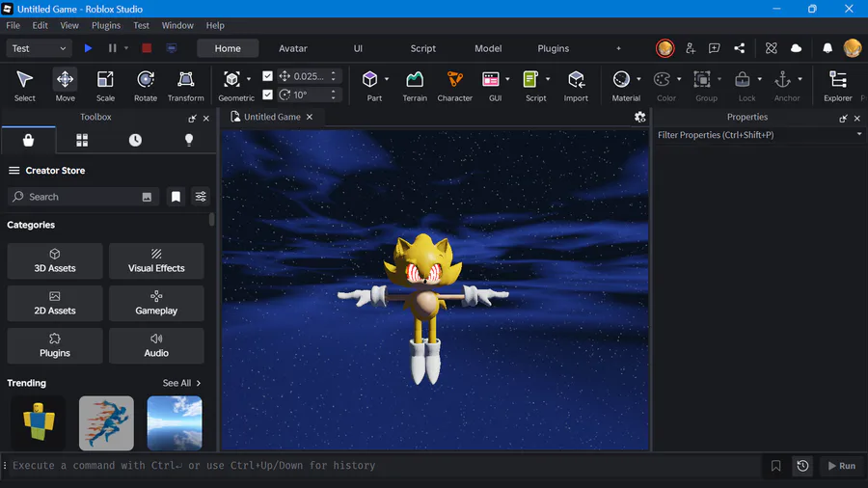This screenshot has width=868, height=488.
Task: Open the Toolbox Inventory grid tab
Action: point(82,140)
